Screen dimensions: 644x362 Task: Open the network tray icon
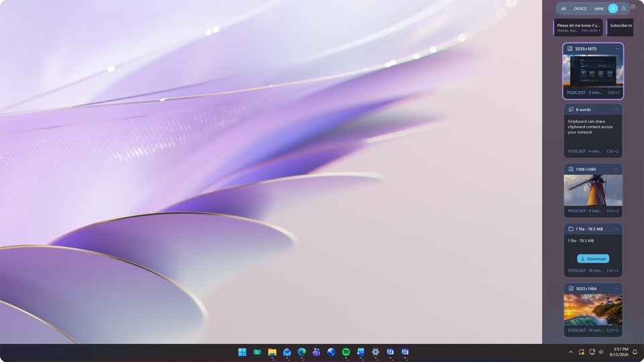[592, 352]
